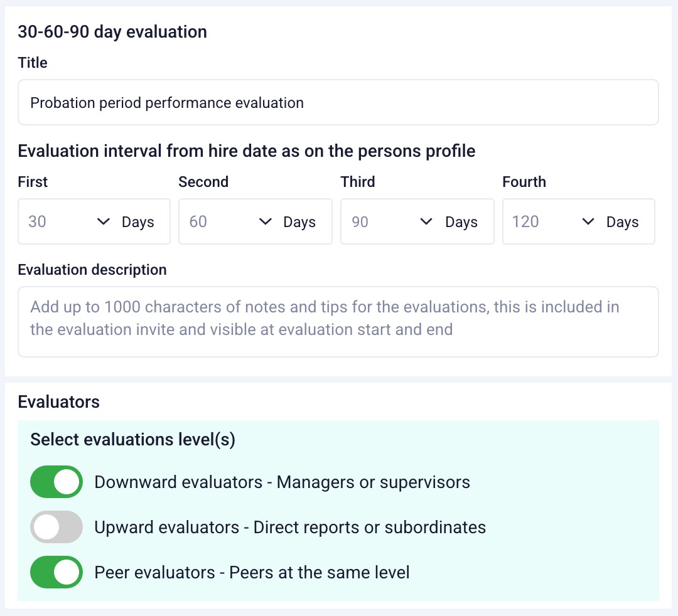The height and width of the screenshot is (616, 678).
Task: Click the Evaluation description text area
Action: click(x=338, y=320)
